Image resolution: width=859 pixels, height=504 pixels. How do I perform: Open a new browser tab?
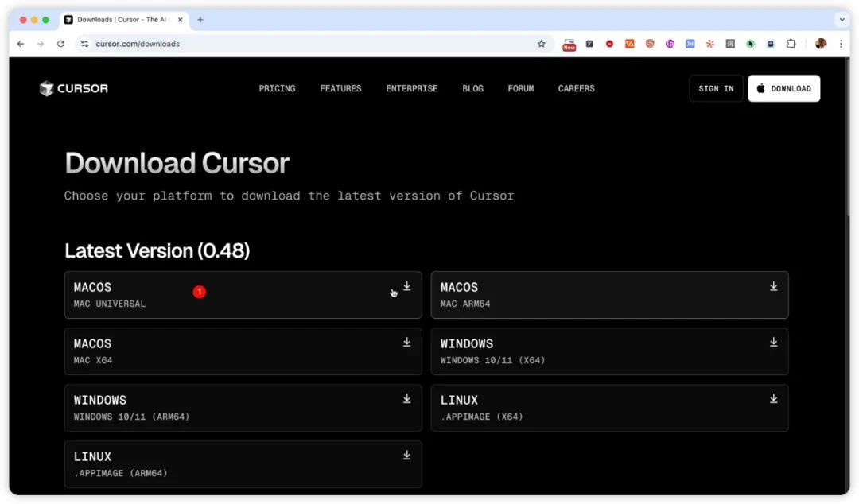(200, 20)
